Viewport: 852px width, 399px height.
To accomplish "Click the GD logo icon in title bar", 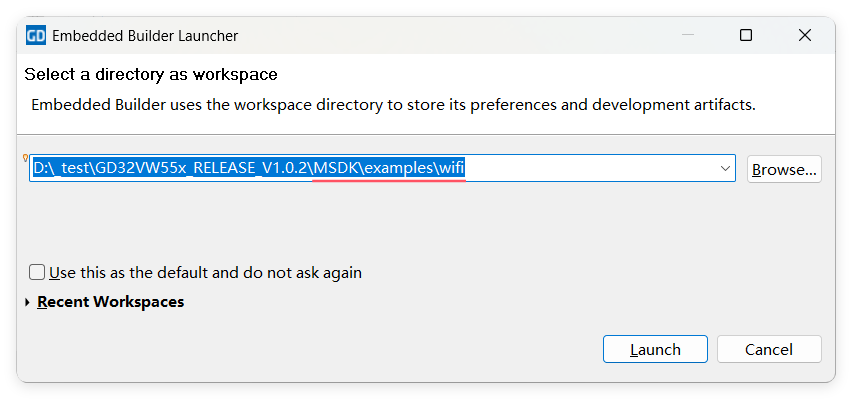I will 36,36.
